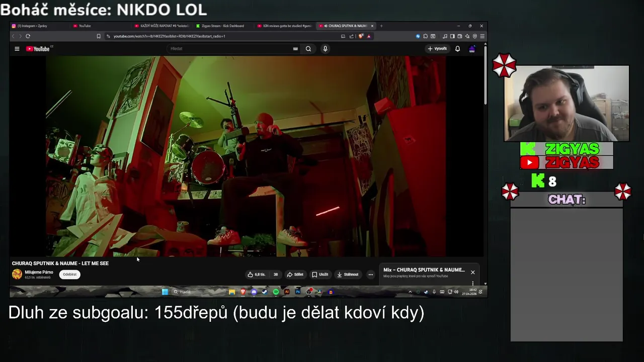644x362 pixels.
Task: Open more actions three-dot menu beside Stáhnout
Action: [x=370, y=275]
